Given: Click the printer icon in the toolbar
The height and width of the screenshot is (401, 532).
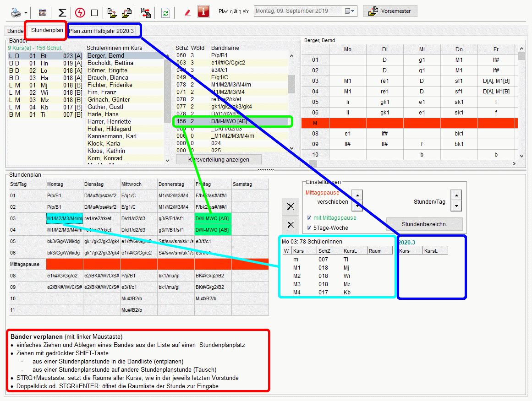Looking at the screenshot, I should coord(16,12).
